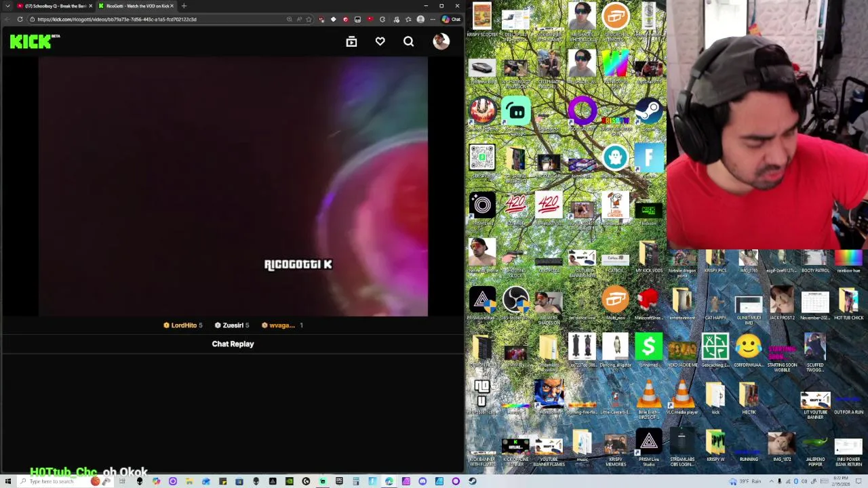Launch Fortnite from the desktop
Screen dimensions: 868x488
(x=649, y=161)
